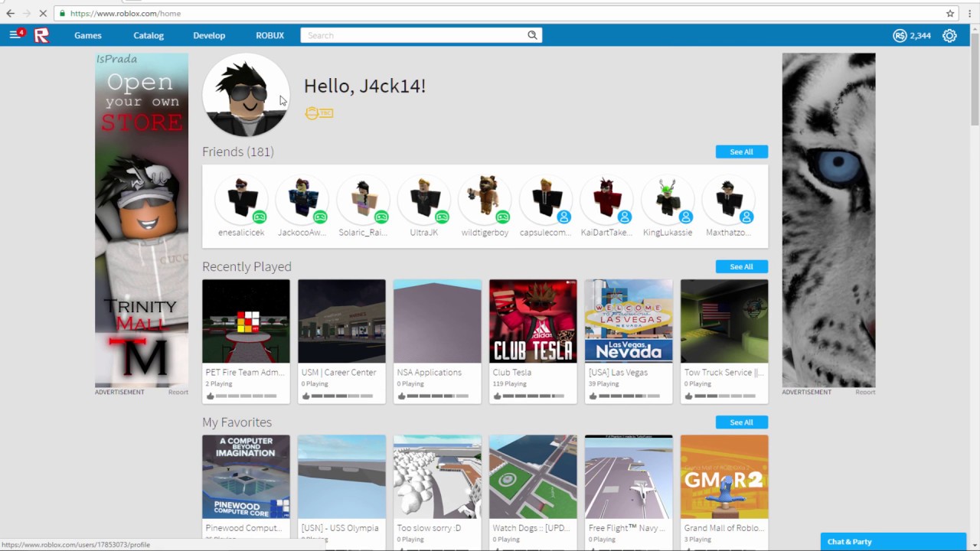Viewport: 980px width, 551px height.
Task: Click Solaric_Rai's in-game status icon
Action: point(381,217)
